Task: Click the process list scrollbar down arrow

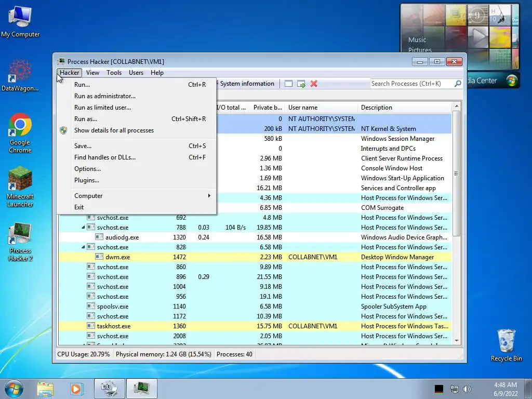Action: pos(456,340)
